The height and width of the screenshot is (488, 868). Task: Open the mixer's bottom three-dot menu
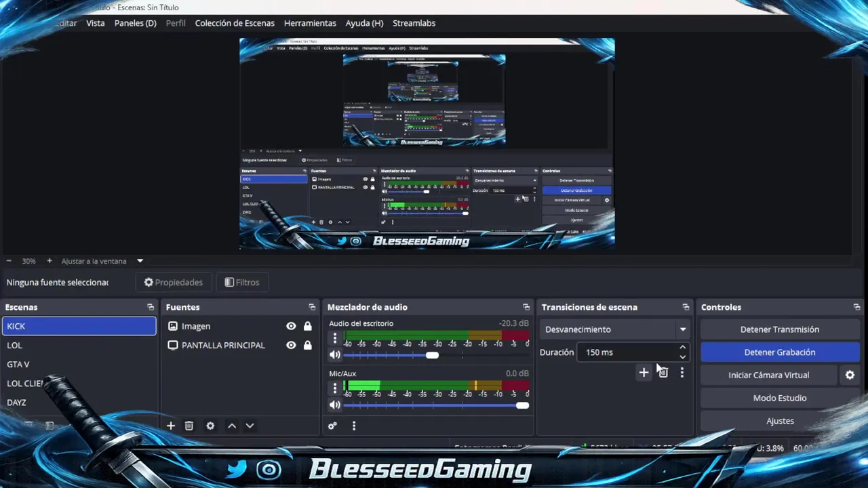tap(354, 426)
